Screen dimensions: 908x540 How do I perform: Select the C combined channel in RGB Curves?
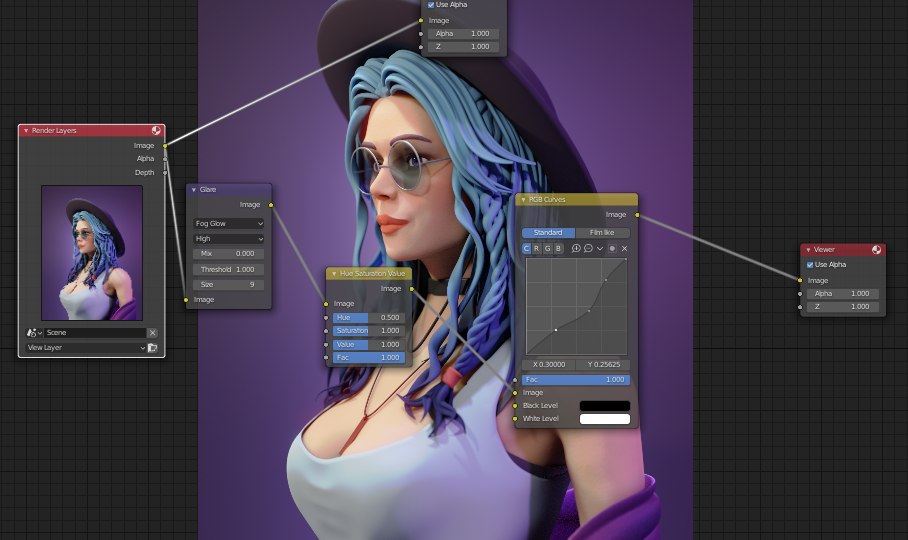click(x=526, y=248)
